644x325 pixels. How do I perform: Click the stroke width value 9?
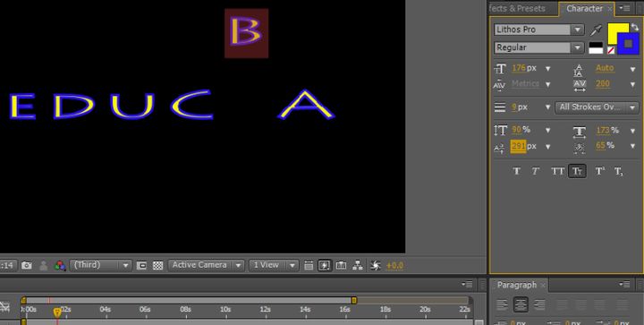[x=513, y=107]
